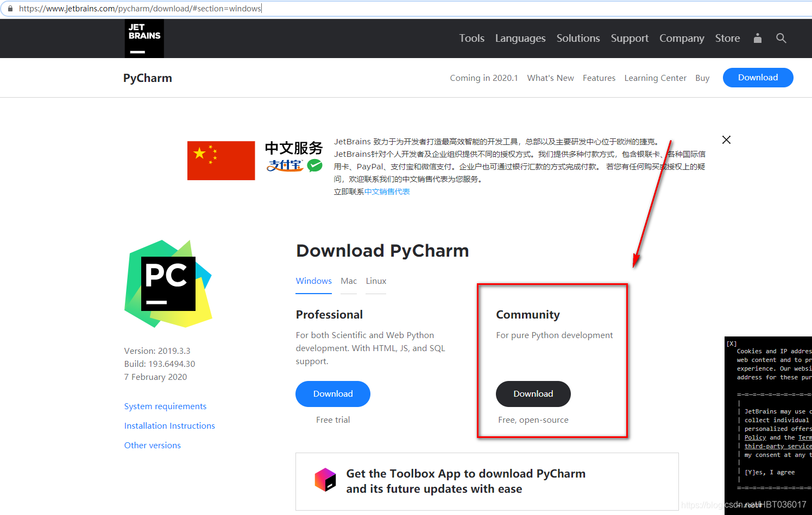812x515 pixels.
Task: Open the Policy link in cookie console
Action: point(755,437)
